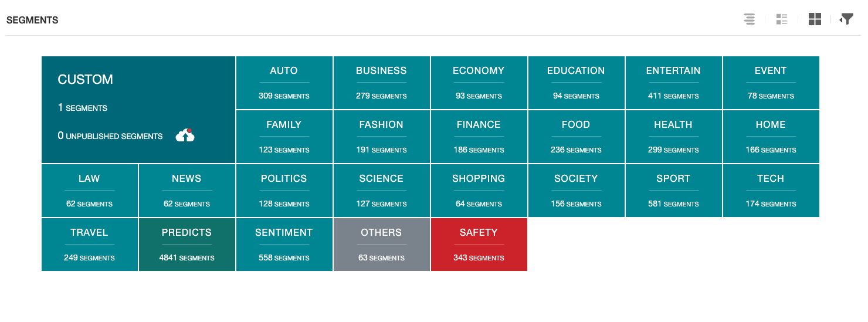Select the Shopping segments tile
The width and height of the screenshot is (868, 322).
[479, 191]
